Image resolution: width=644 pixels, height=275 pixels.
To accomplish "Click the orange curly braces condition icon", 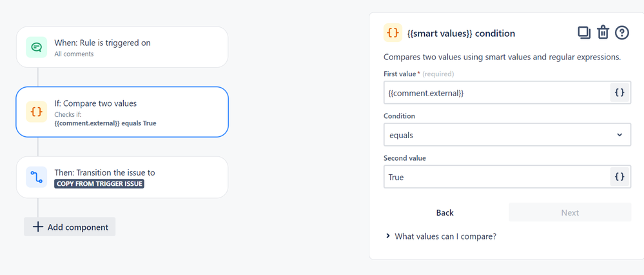I will coord(37,112).
